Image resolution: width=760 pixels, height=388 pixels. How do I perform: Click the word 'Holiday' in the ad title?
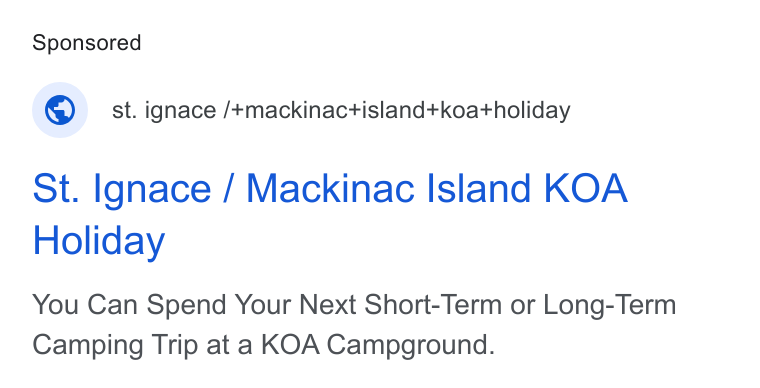click(x=99, y=241)
